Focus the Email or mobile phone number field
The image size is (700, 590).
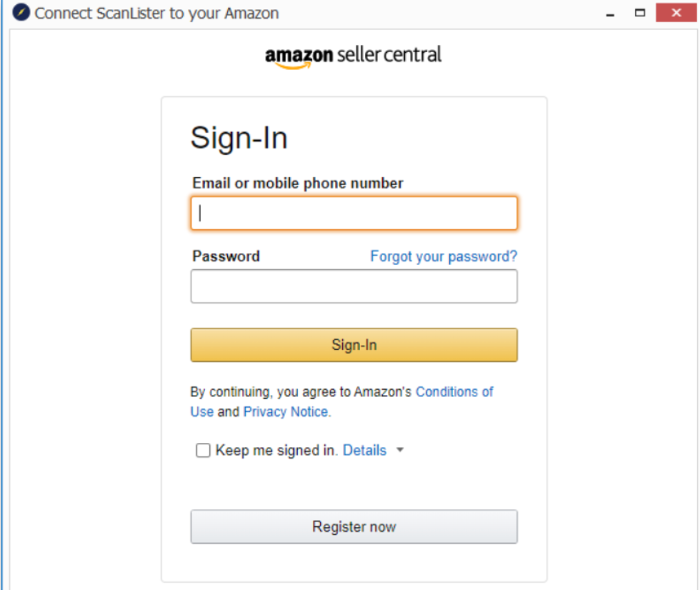[x=354, y=213]
